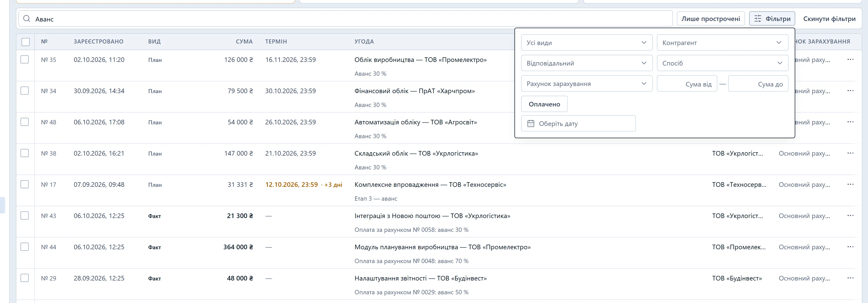Open the Відповідальний filter dropdown
This screenshot has height=303, width=868.
click(x=587, y=63)
